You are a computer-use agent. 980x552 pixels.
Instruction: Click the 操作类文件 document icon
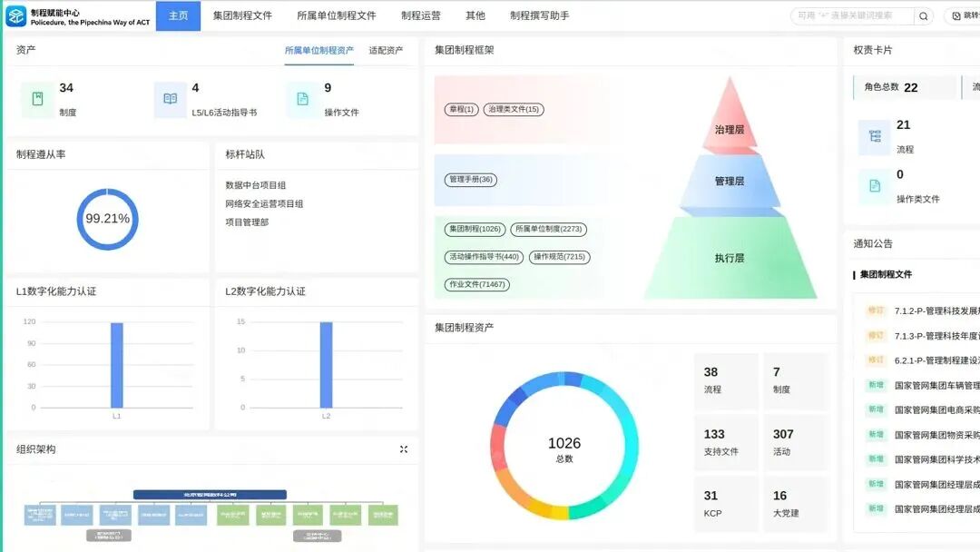tap(875, 186)
